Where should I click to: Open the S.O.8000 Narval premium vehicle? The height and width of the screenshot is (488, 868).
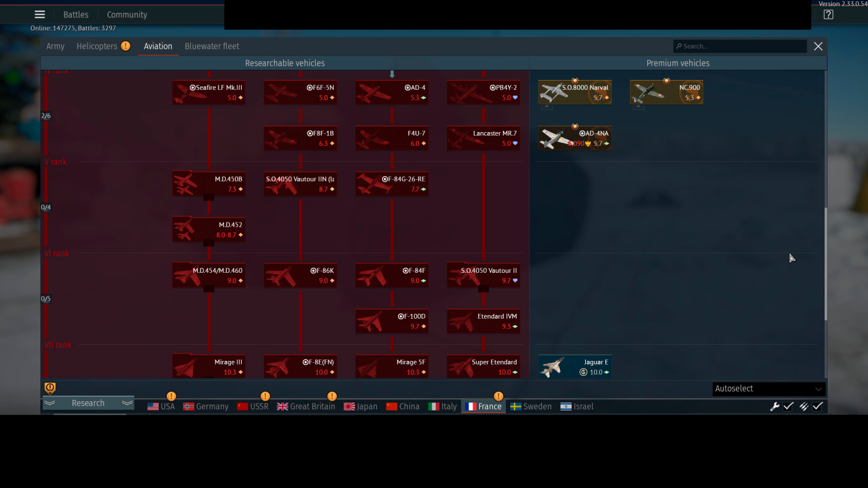[575, 92]
